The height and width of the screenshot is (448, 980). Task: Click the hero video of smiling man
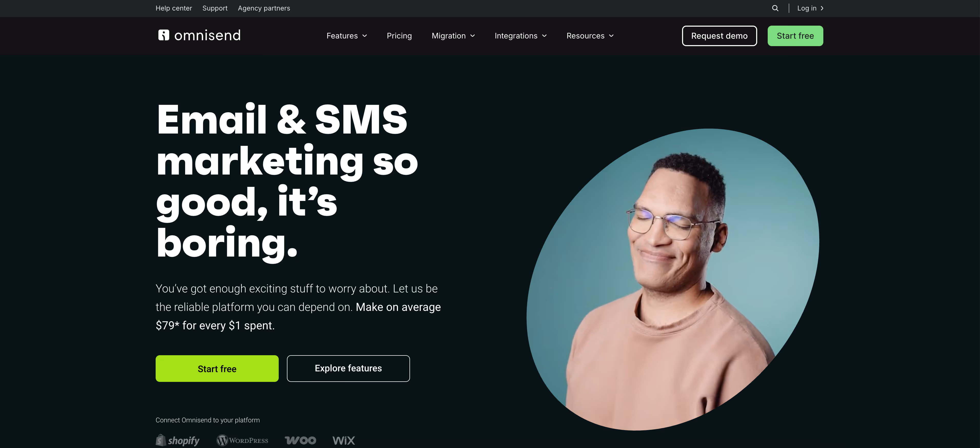[673, 280]
